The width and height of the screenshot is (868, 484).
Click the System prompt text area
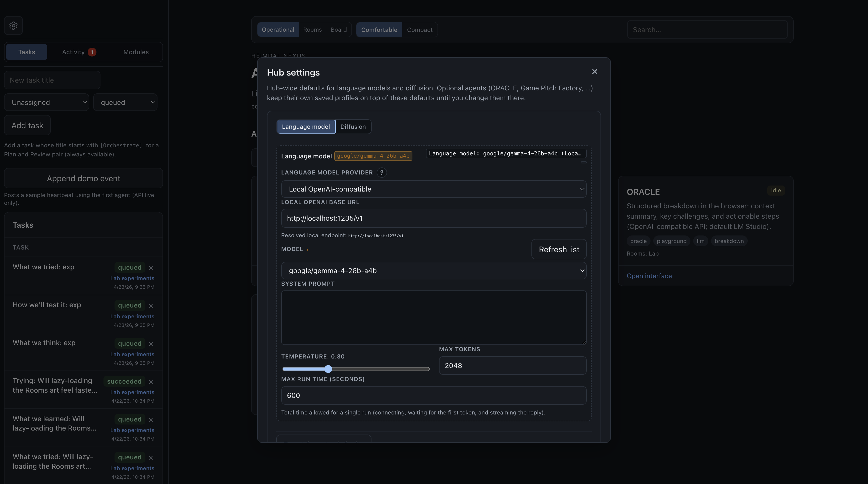[x=434, y=318]
